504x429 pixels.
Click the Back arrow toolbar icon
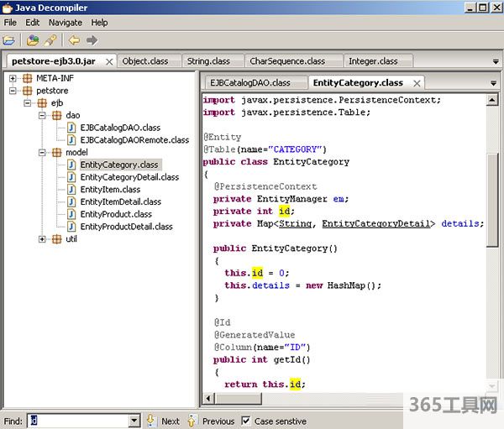coord(74,39)
